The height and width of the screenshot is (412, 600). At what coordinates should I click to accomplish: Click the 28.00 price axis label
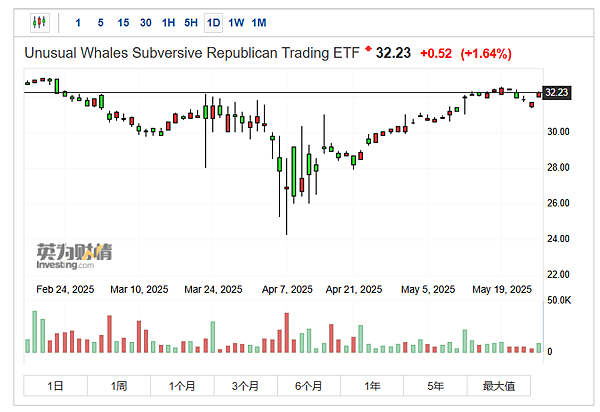point(558,168)
